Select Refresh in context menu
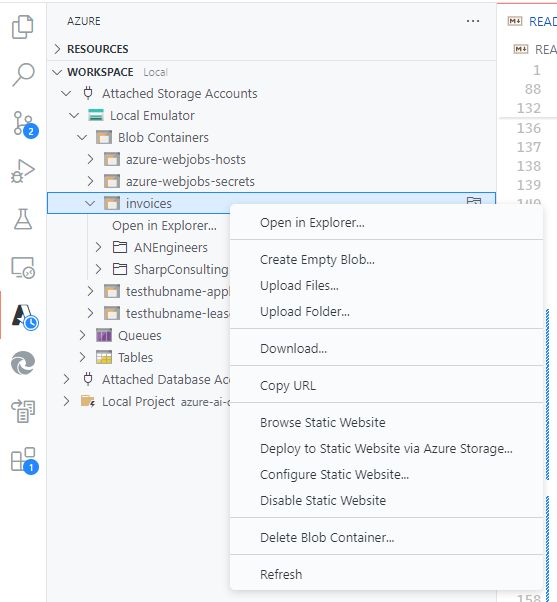557x602 pixels. tap(386, 574)
